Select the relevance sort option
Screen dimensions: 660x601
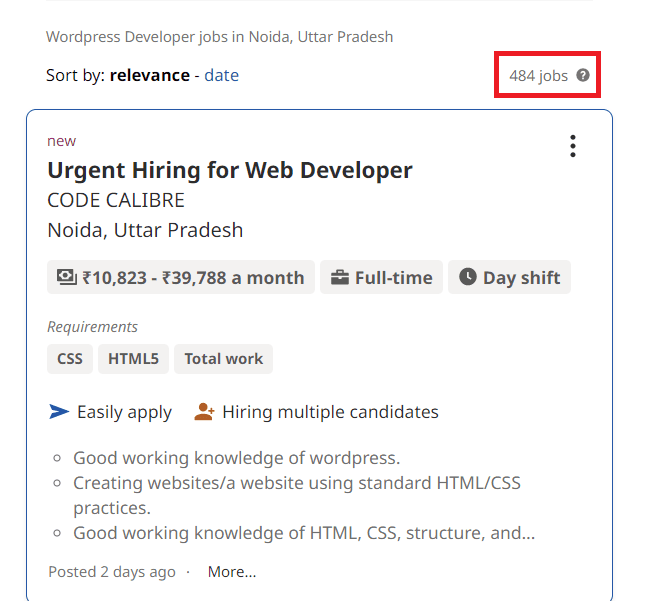coord(150,75)
